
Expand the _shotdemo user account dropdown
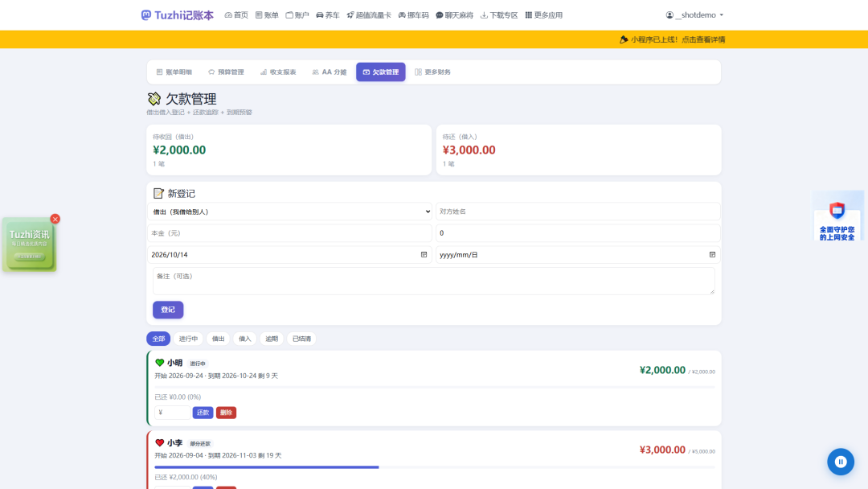click(x=694, y=15)
